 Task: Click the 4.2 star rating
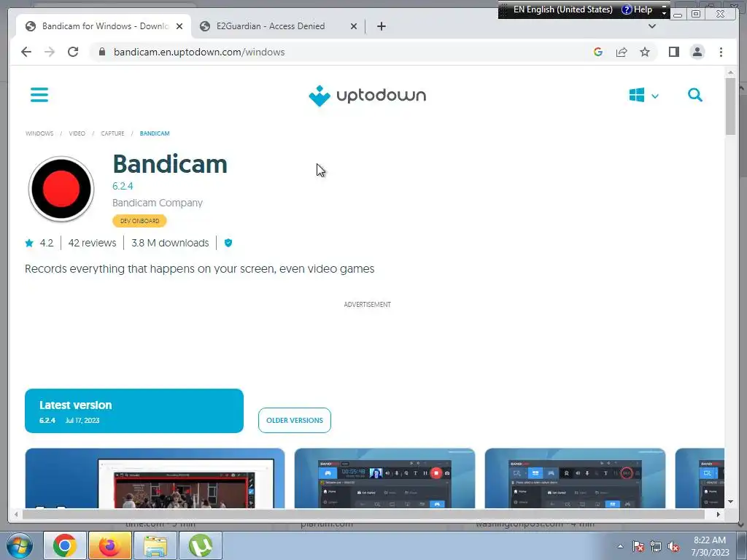39,243
